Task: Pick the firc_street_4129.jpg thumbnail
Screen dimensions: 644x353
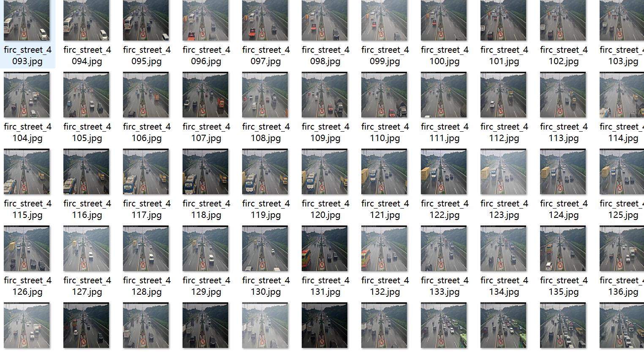Action: (205, 248)
